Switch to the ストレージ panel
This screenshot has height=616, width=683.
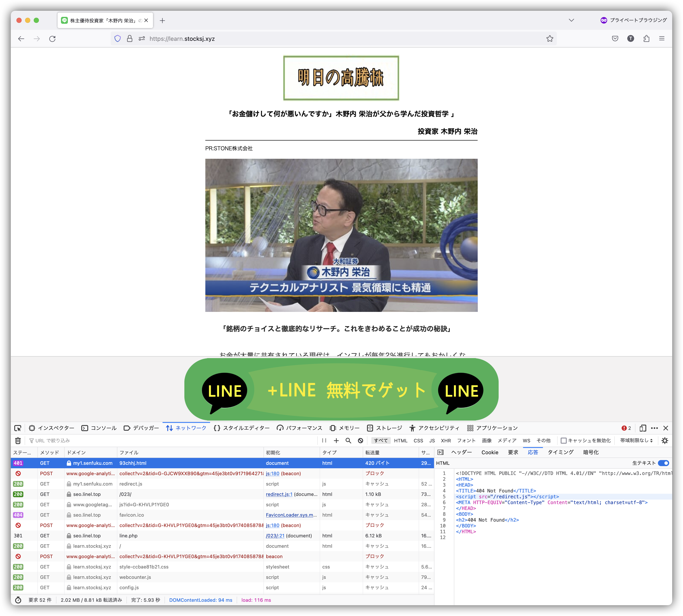coord(389,428)
